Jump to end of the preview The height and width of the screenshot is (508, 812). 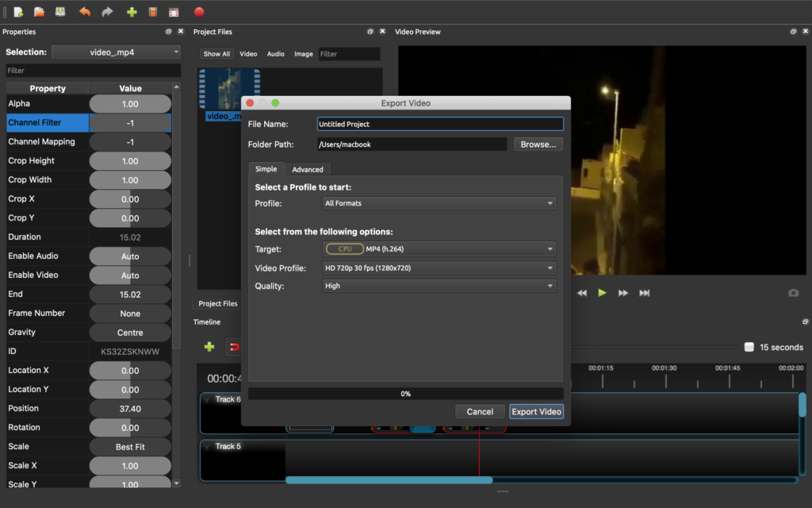coord(644,293)
